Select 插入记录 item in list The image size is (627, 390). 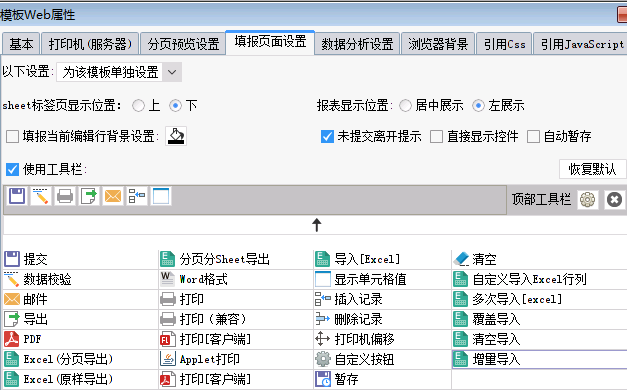382,299
